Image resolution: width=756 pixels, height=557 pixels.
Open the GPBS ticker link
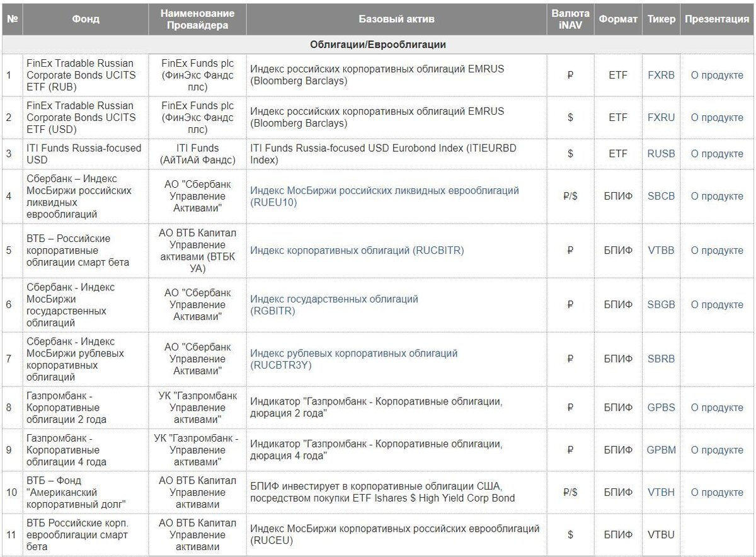tap(661, 407)
